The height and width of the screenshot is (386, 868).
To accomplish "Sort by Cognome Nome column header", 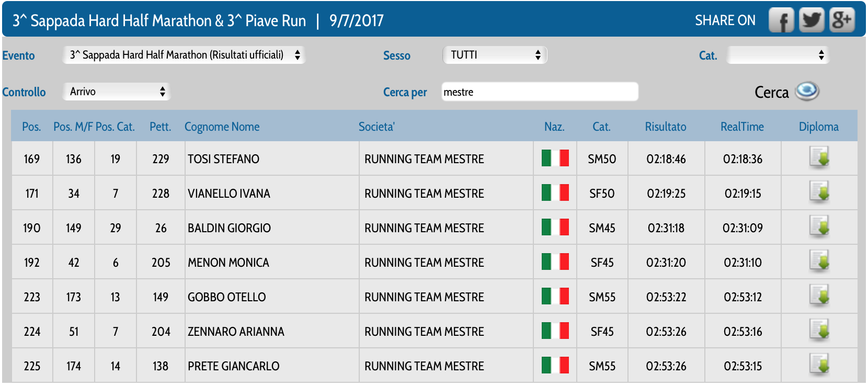I will pos(222,127).
